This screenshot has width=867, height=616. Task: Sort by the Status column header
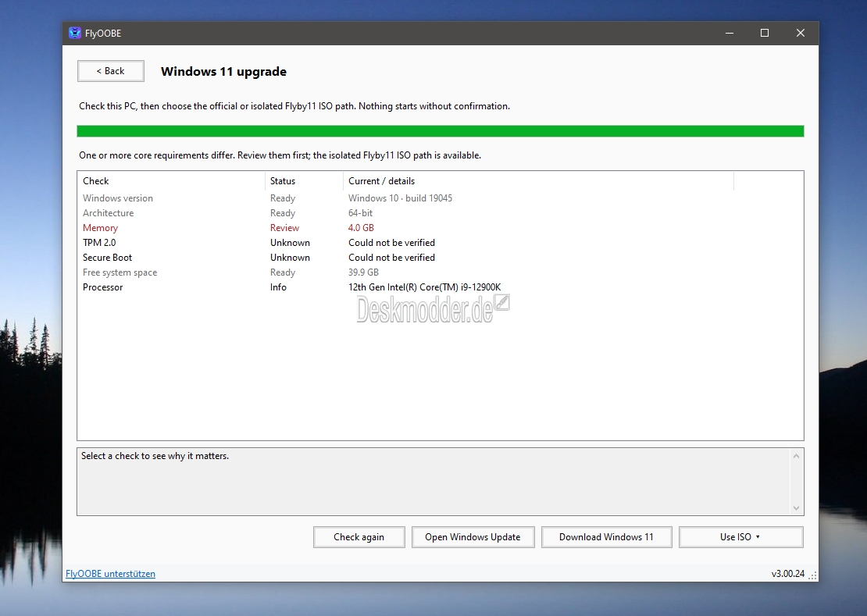tap(305, 180)
